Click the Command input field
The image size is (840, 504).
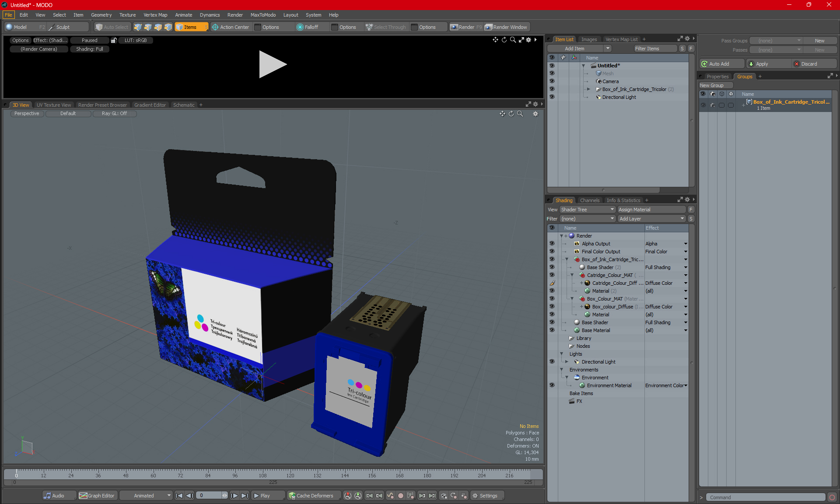tap(765, 497)
